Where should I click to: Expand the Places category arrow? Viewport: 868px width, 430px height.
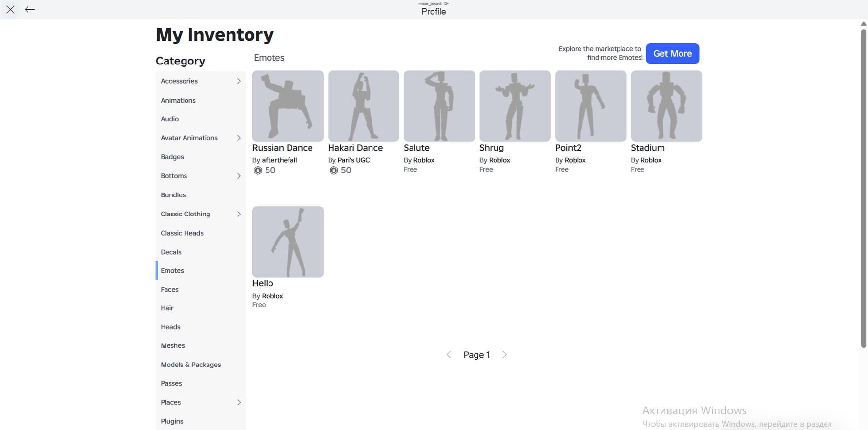click(239, 402)
